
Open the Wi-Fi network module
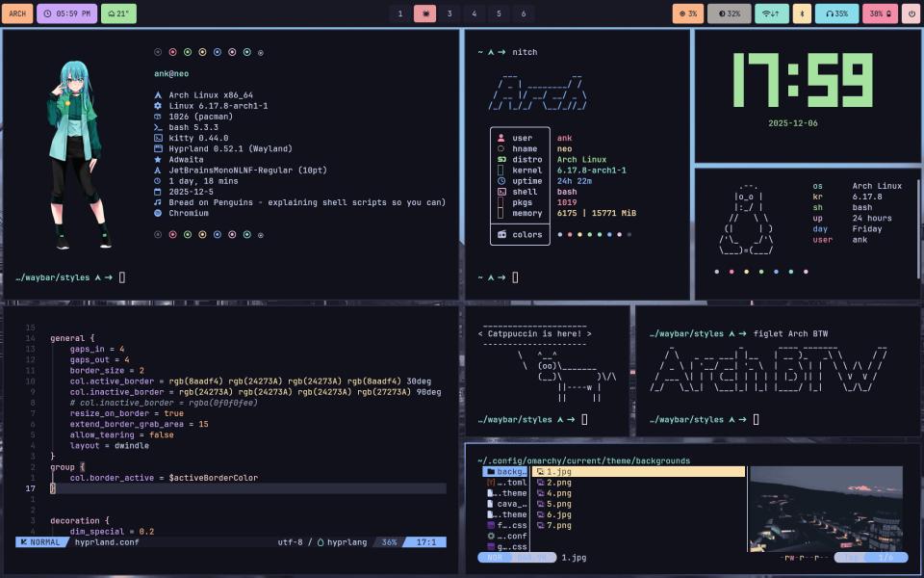click(771, 13)
